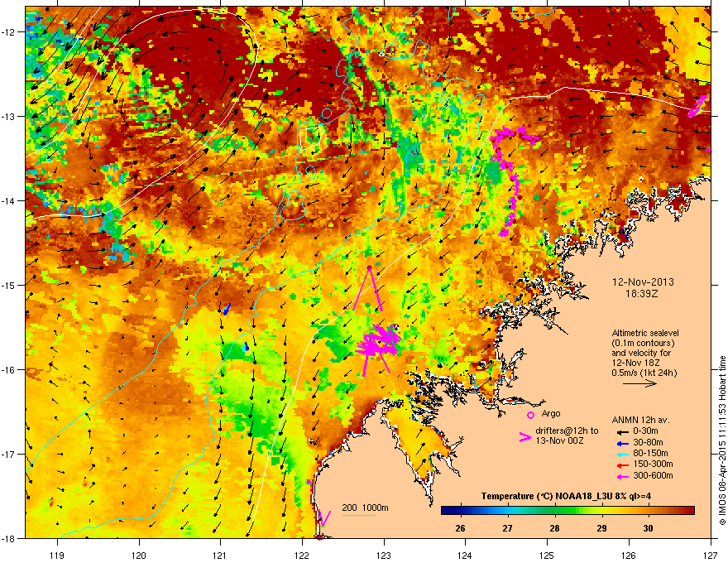Click the 'drifters@12h to' legend text
Screen dimensions: 728x563
(567, 431)
